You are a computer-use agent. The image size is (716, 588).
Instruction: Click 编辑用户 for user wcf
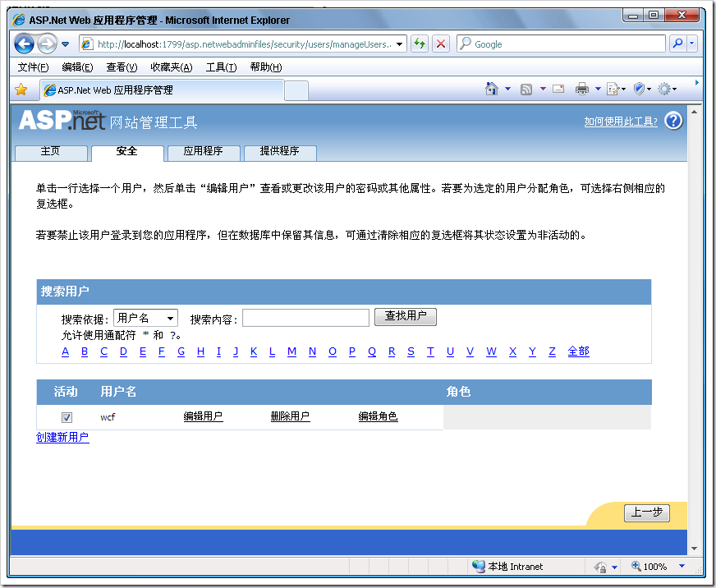point(203,416)
